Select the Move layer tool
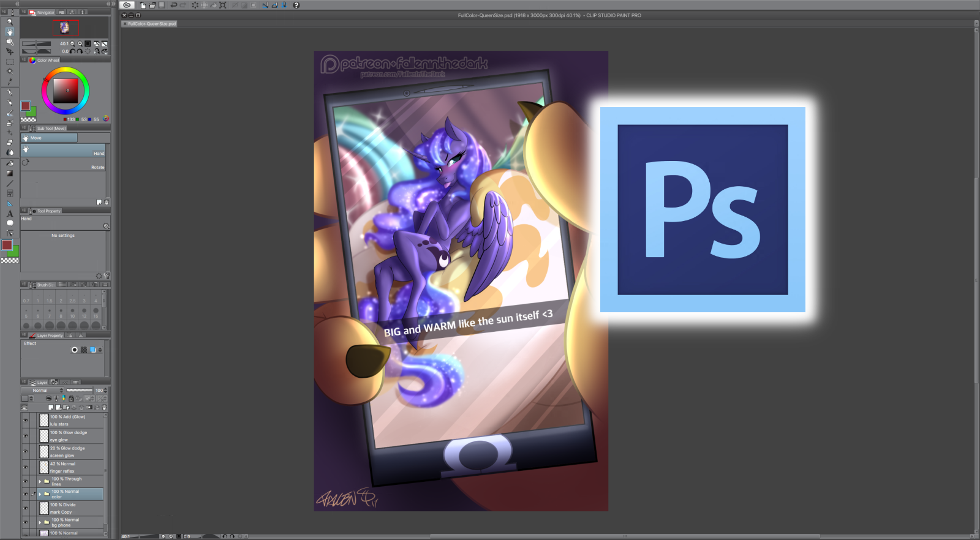Viewport: 980px width, 540px height. 10,51
